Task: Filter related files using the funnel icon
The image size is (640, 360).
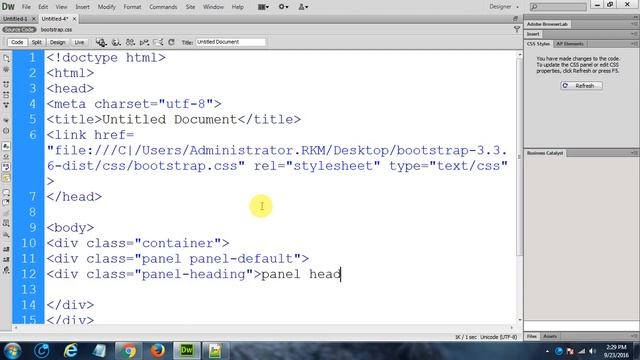Action: (517, 29)
